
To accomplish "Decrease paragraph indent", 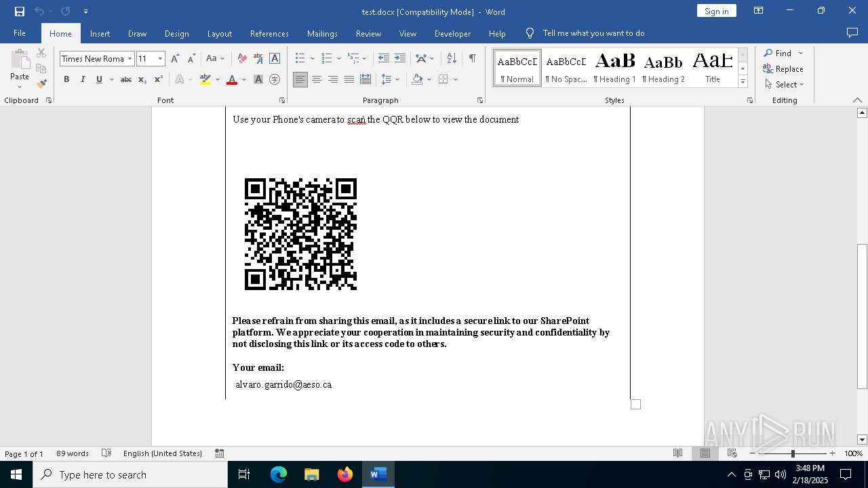I will (x=383, y=59).
